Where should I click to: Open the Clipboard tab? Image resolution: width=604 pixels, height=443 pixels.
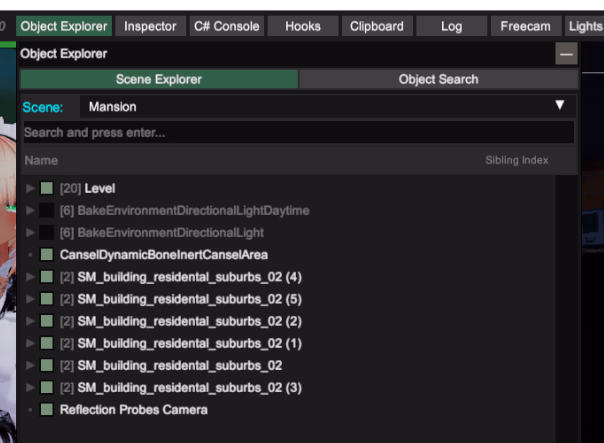[376, 26]
